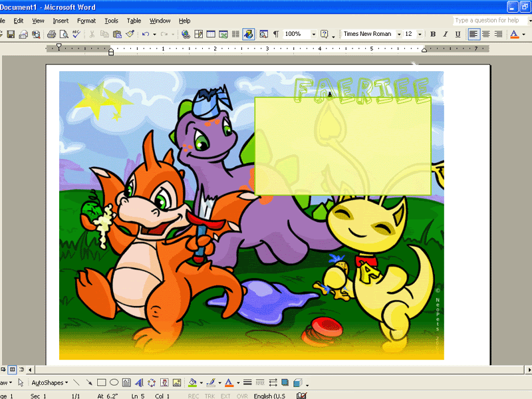Run Spelling and Grammar check
This screenshot has height=399, width=532.
coord(76,34)
